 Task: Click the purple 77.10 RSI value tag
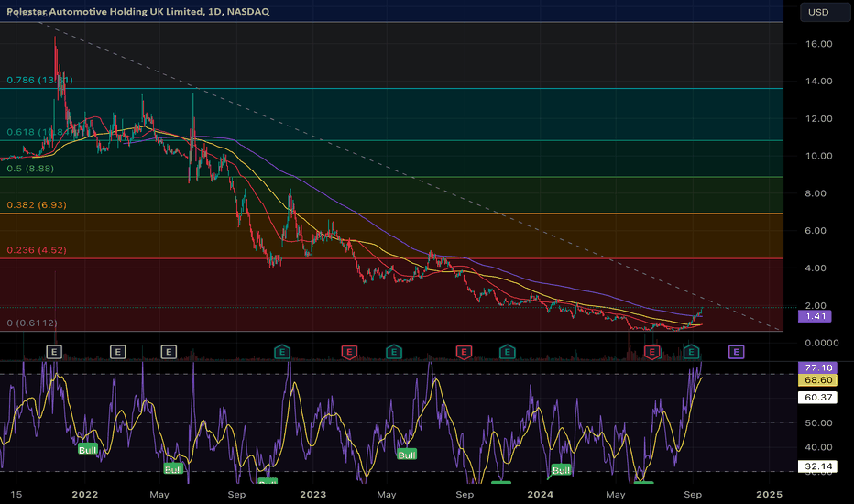[817, 367]
